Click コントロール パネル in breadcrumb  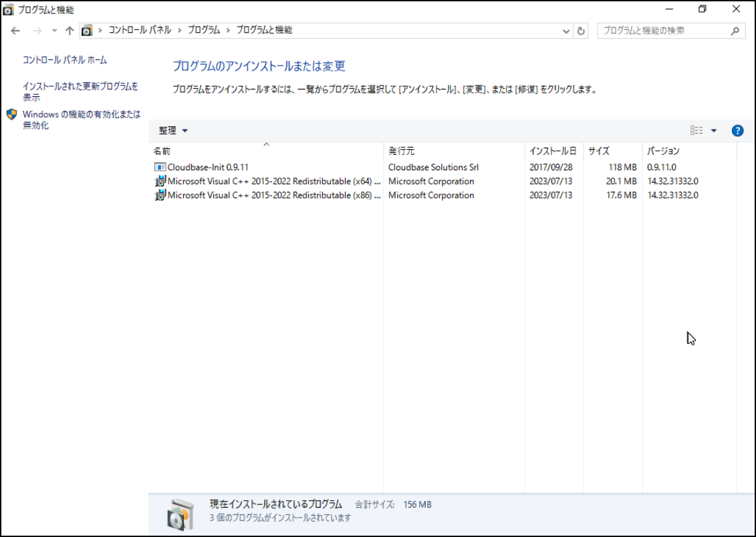pos(139,30)
